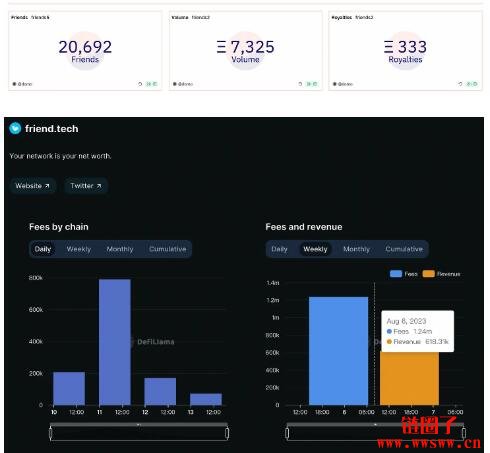Click the 'Fees by chain' heading

point(59,227)
